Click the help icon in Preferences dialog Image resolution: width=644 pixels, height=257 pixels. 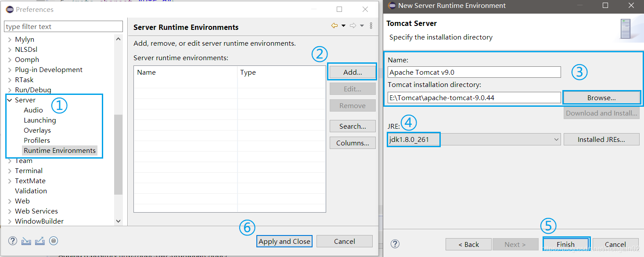point(13,241)
